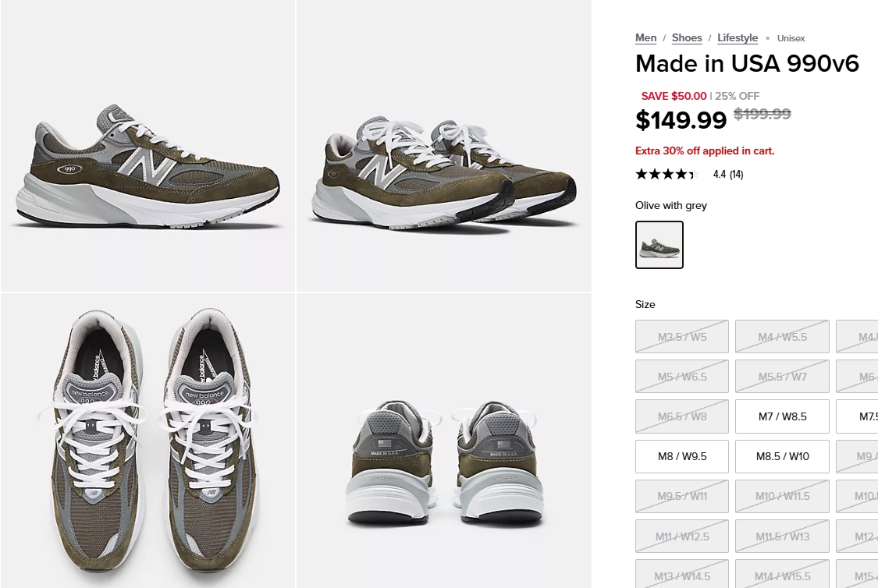Select crossed-out size M11 / W12.5
Screen dimensions: 878x588
click(x=682, y=537)
